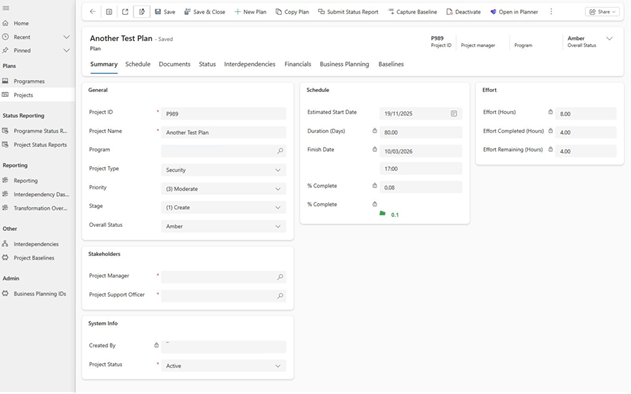Click the Finish Date lock icon

[374, 149]
